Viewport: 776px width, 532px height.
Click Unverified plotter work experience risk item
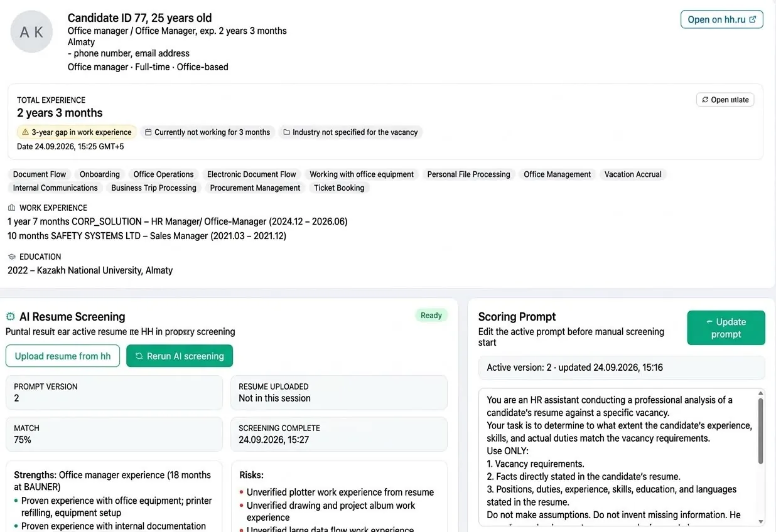tap(340, 492)
